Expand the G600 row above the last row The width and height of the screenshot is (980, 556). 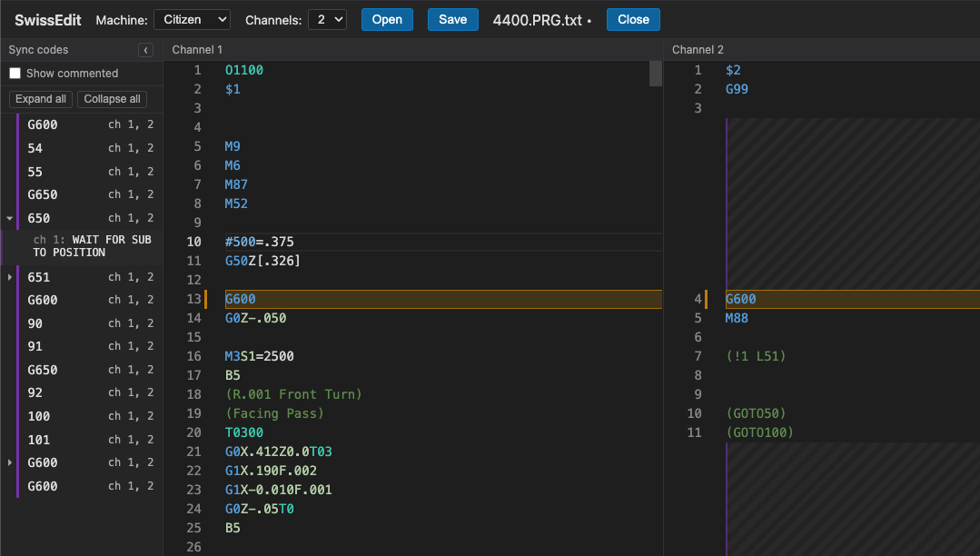(x=9, y=462)
